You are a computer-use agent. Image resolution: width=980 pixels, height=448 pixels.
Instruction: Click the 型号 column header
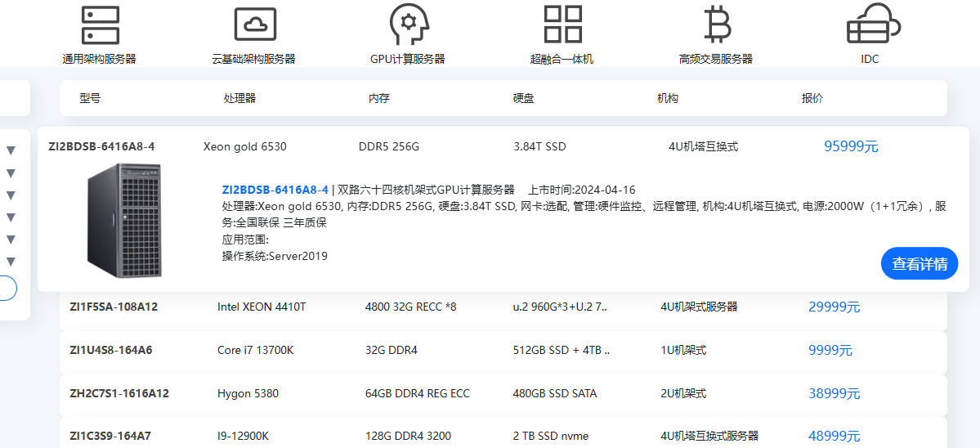click(x=90, y=98)
